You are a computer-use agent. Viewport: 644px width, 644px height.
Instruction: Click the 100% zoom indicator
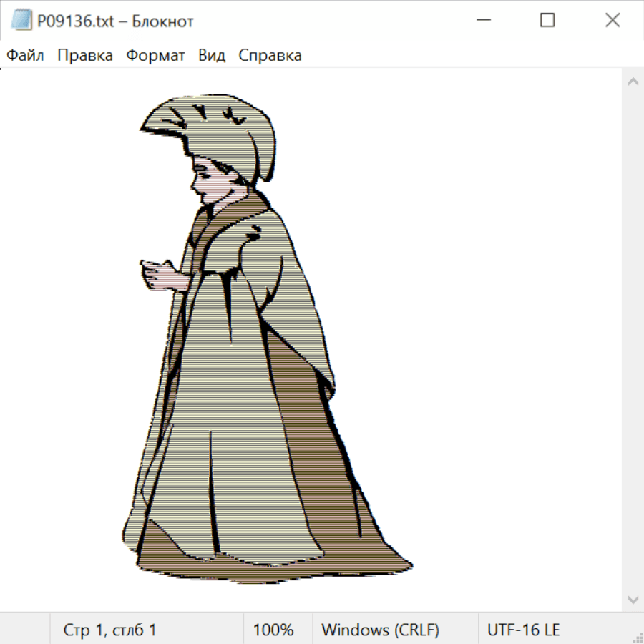273,630
